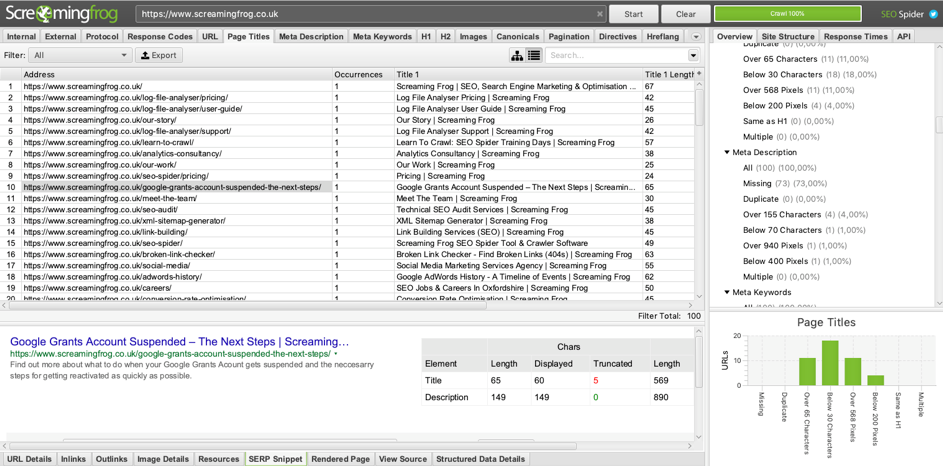This screenshot has width=943, height=466.
Task: Open the Rendered Page bottom tab
Action: 340,459
